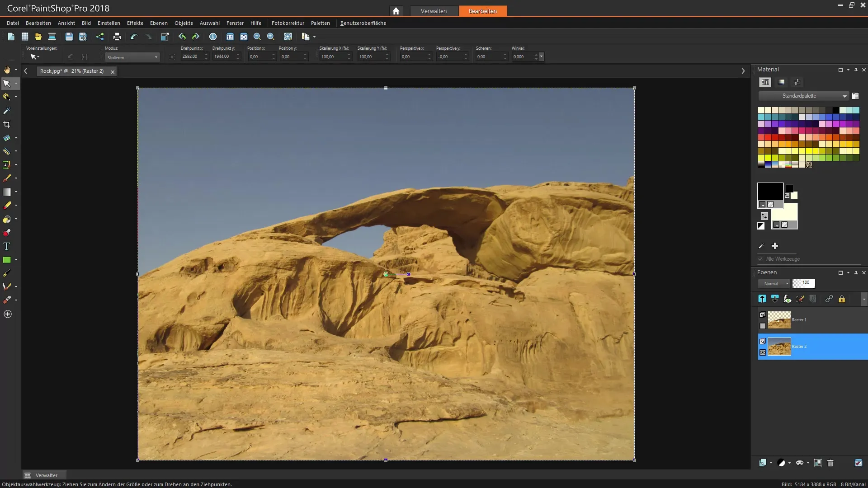The image size is (868, 488).
Task: Switch to the Verwalten tab
Action: tap(434, 11)
